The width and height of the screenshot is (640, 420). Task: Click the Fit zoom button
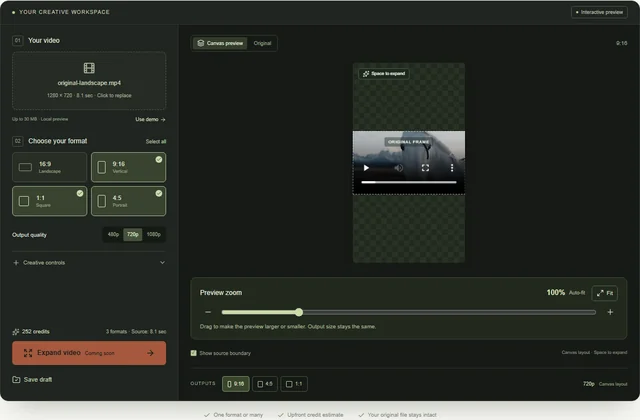pos(604,293)
